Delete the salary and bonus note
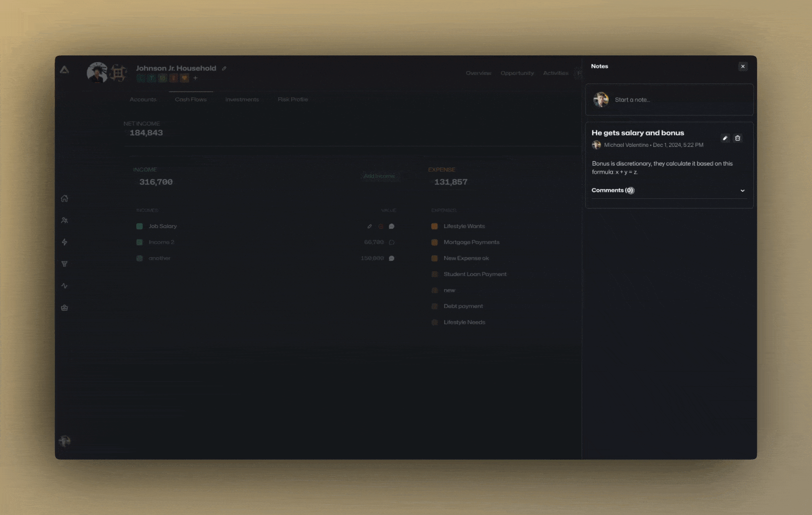This screenshot has width=812, height=515. [738, 138]
